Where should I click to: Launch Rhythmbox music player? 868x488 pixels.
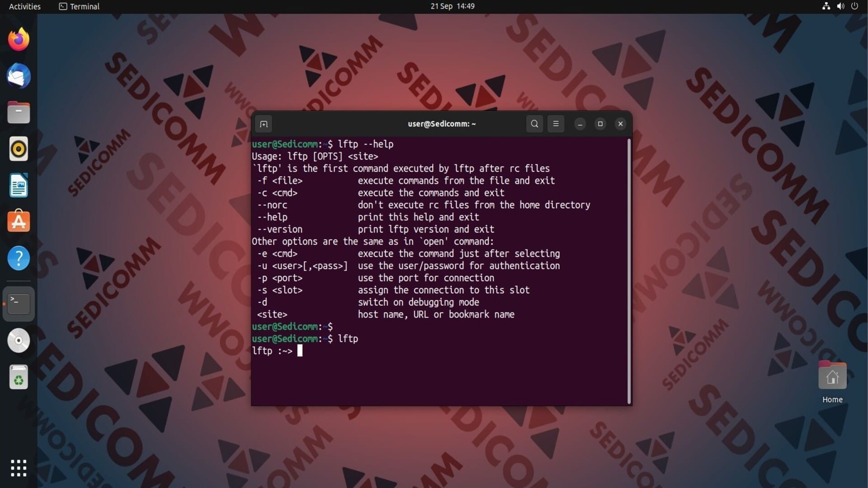pyautogui.click(x=19, y=149)
